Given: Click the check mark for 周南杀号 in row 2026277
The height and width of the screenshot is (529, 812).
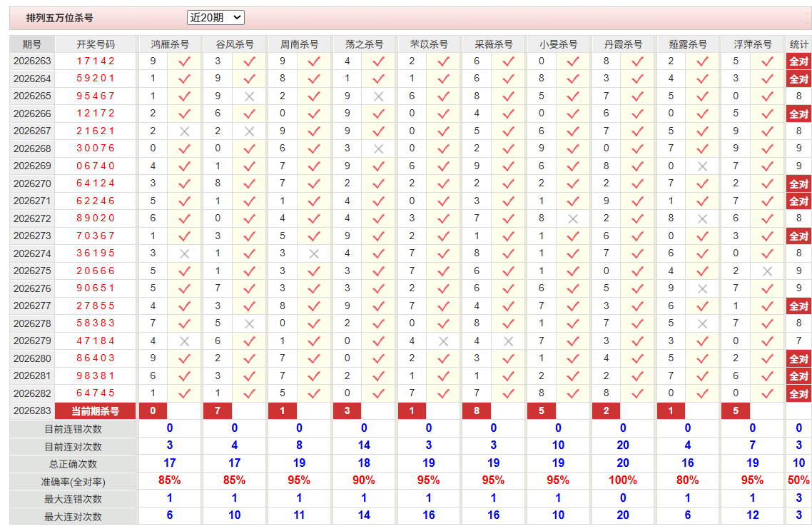Looking at the screenshot, I should click(x=314, y=306).
